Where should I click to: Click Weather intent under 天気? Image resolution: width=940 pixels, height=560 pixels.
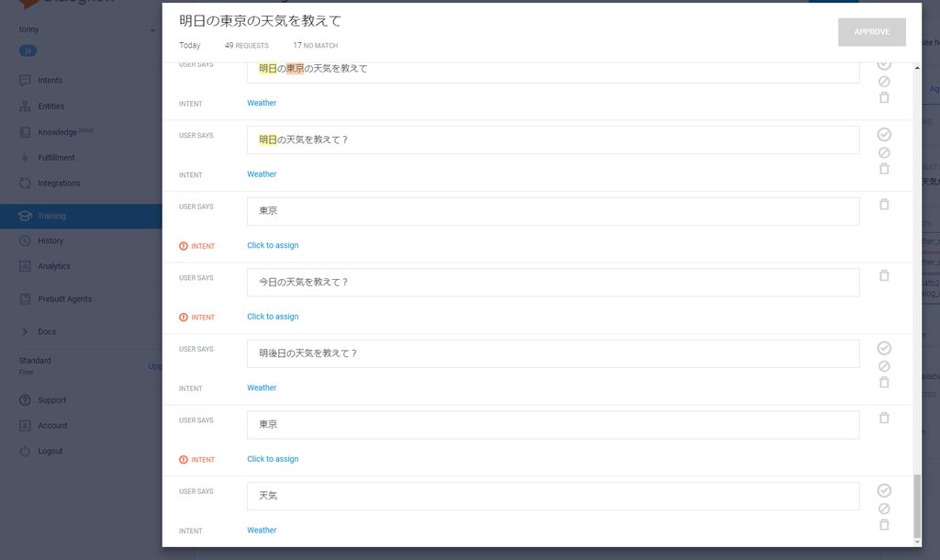coord(262,531)
